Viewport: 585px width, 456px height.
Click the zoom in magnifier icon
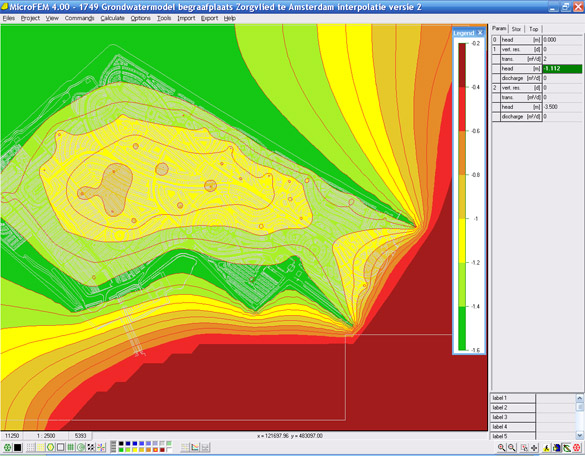click(501, 448)
